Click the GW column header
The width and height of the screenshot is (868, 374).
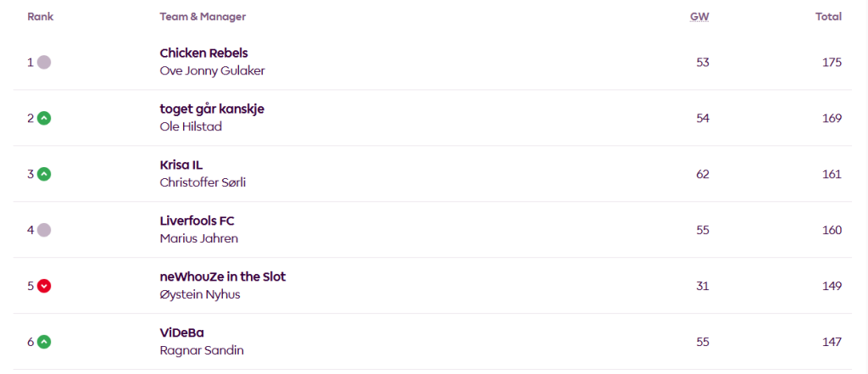pos(699,16)
